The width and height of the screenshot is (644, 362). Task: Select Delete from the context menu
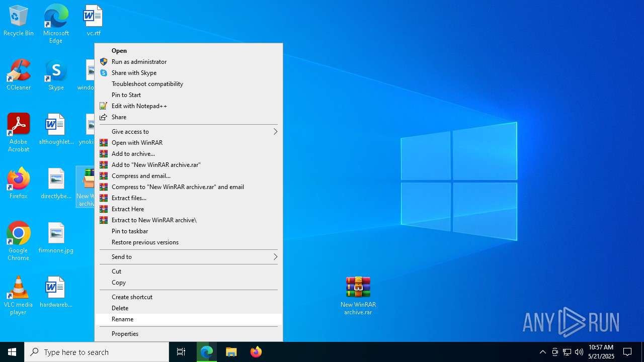(189, 308)
